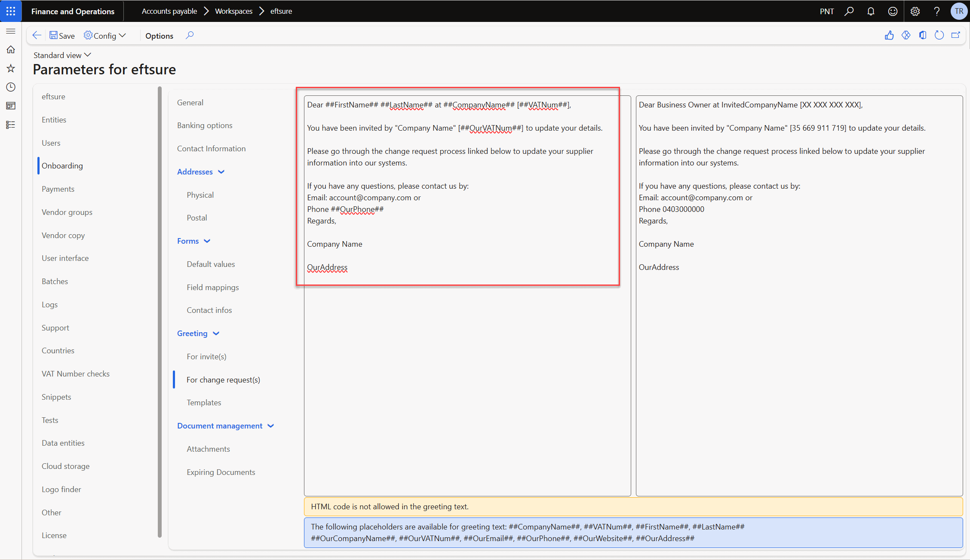Open the Config dropdown menu
This screenshot has height=560, width=970.
tap(105, 36)
